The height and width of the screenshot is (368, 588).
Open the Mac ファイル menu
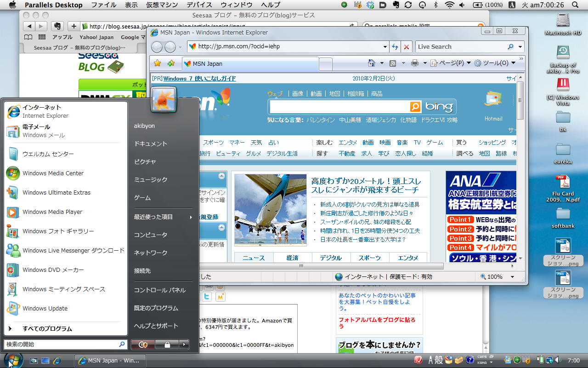pos(103,5)
